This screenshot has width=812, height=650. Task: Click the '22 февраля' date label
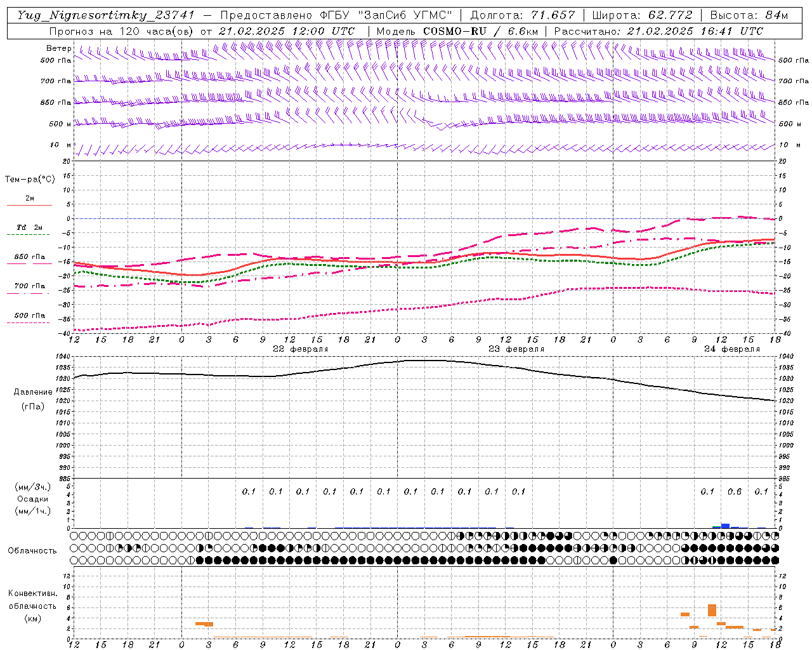(x=301, y=349)
